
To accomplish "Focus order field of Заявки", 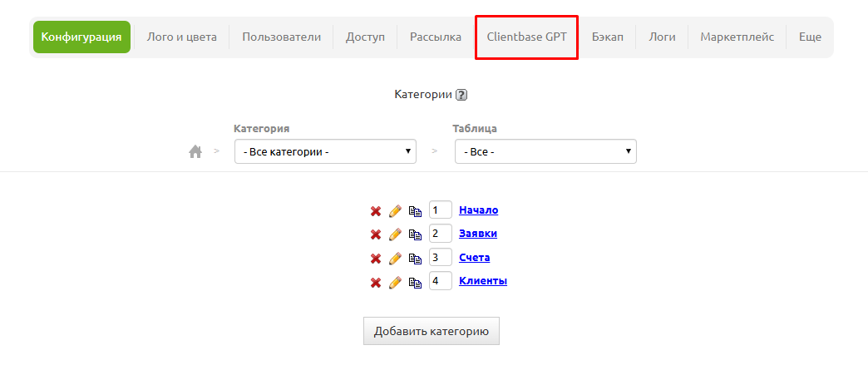I will pos(441,234).
